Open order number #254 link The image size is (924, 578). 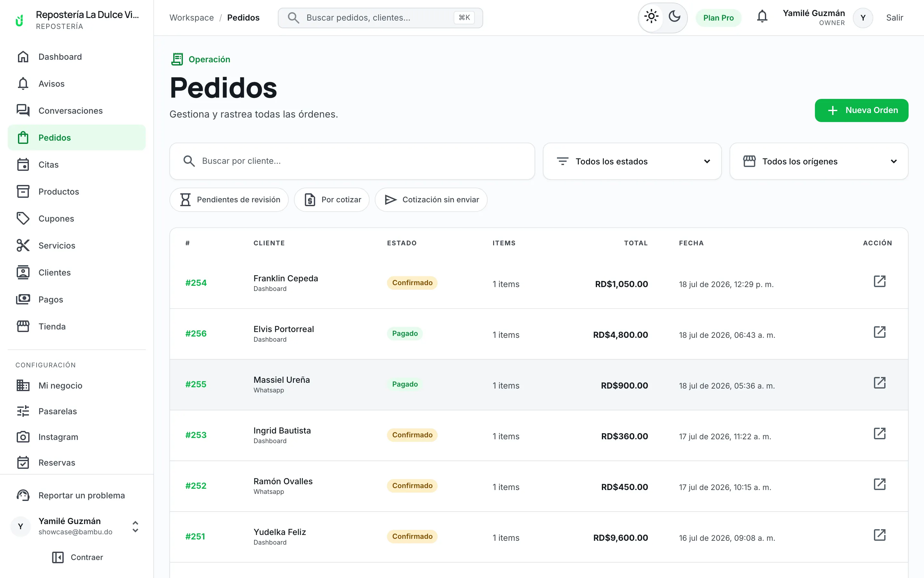pos(196,283)
